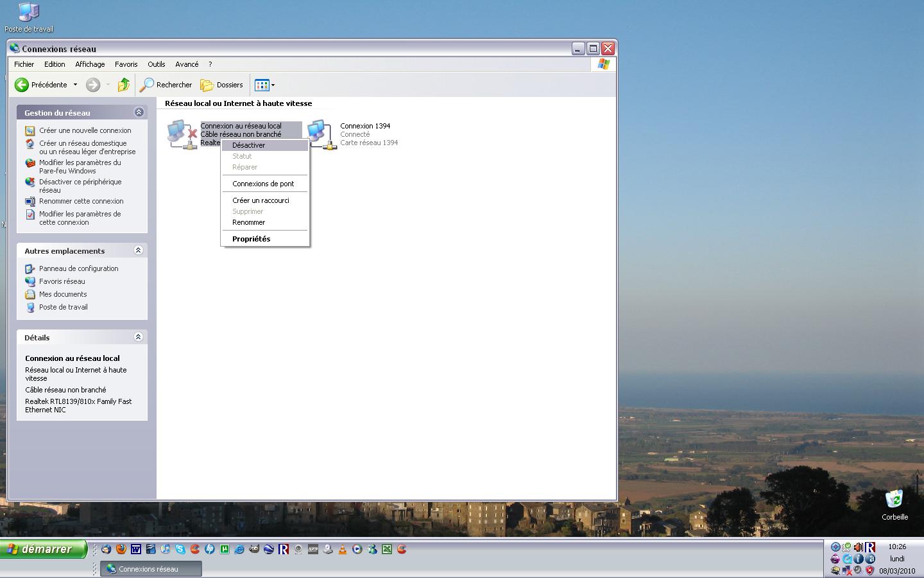Image resolution: width=924 pixels, height=578 pixels.
Task: Open Rechercher search in the toolbar
Action: pos(166,85)
